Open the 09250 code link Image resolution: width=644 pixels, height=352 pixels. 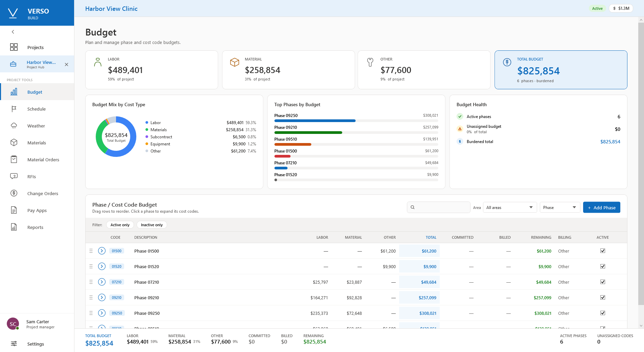tap(117, 313)
